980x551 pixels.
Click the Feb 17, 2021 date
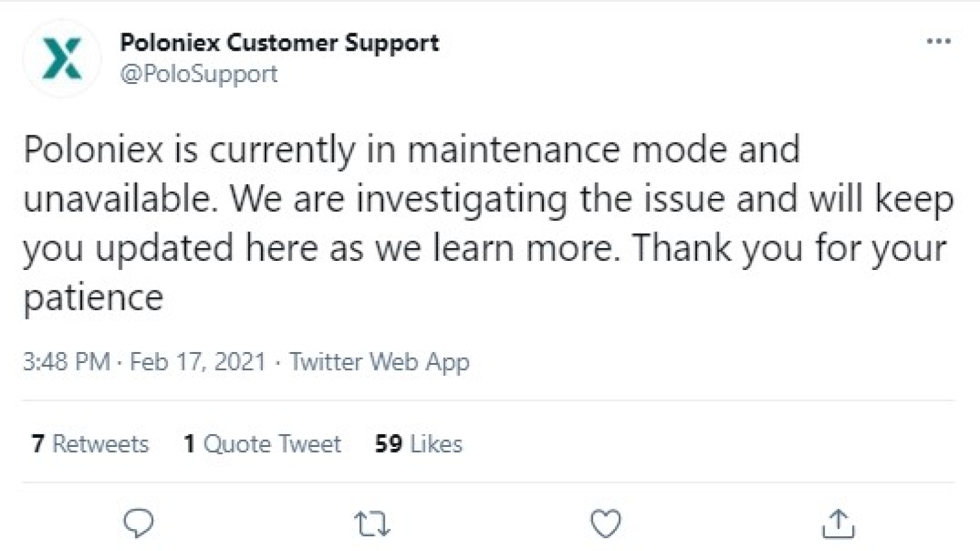[x=198, y=361]
